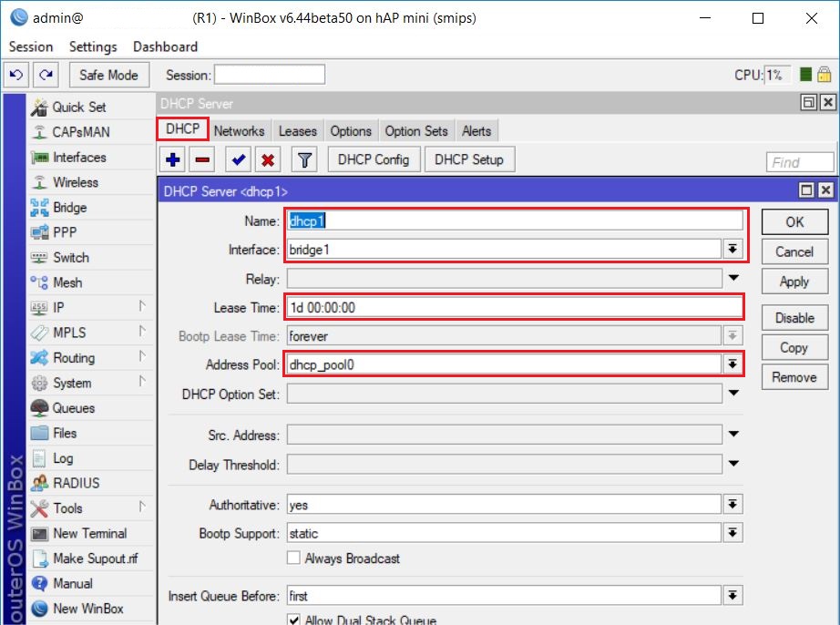
Task: Switch to the DHCP tab
Action: [x=183, y=129]
